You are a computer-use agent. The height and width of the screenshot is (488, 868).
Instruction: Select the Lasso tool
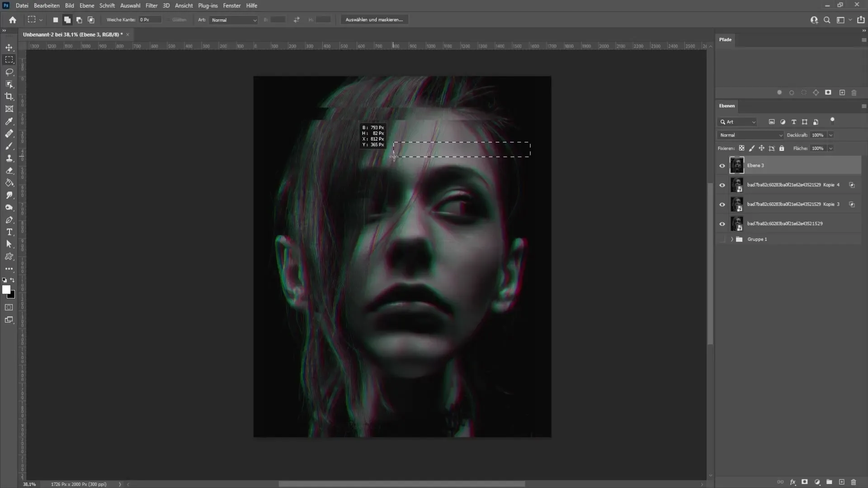pyautogui.click(x=9, y=72)
